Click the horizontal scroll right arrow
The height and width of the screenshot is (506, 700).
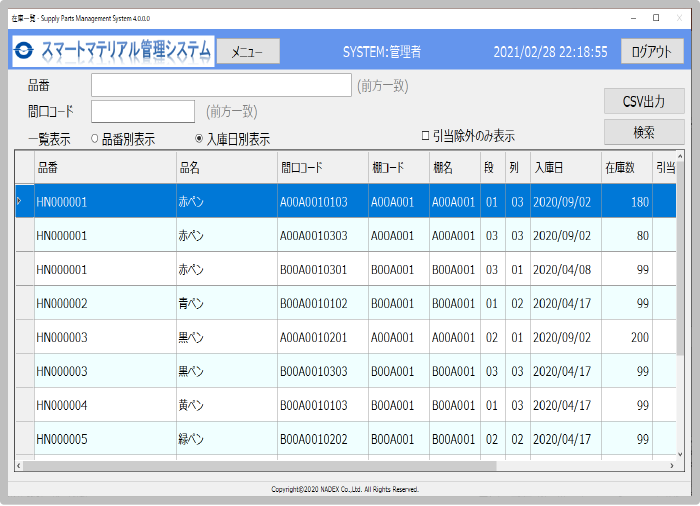click(672, 466)
